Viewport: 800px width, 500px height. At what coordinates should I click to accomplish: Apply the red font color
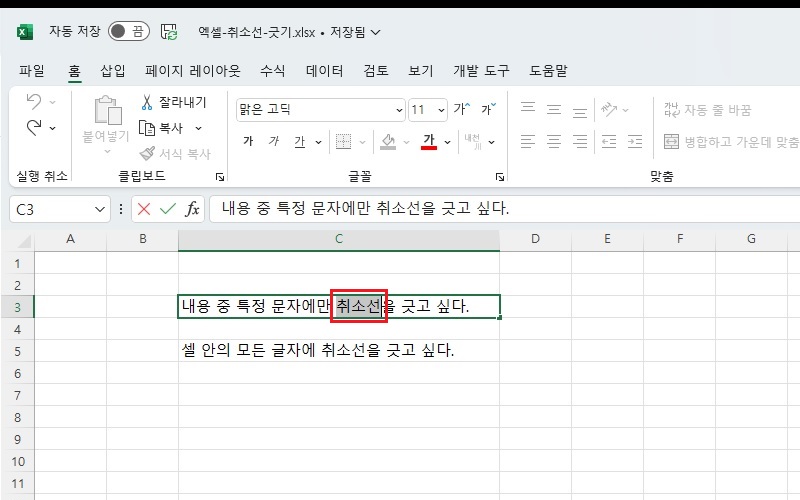point(429,141)
